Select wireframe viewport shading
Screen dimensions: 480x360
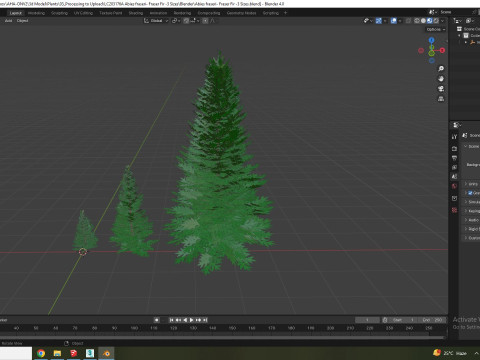pos(417,21)
